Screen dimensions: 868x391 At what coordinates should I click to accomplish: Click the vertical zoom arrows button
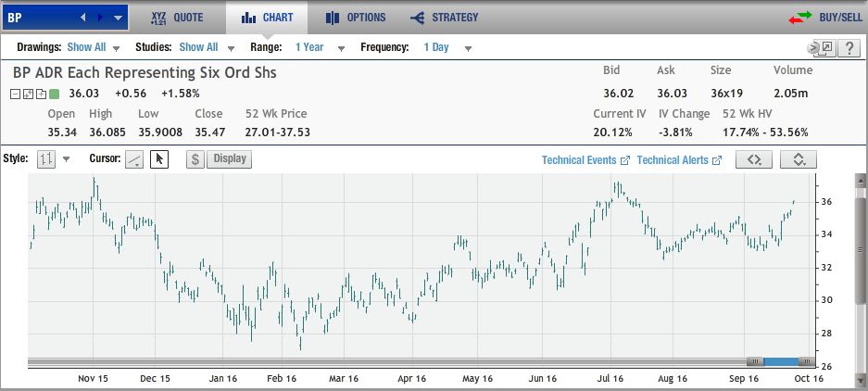799,159
